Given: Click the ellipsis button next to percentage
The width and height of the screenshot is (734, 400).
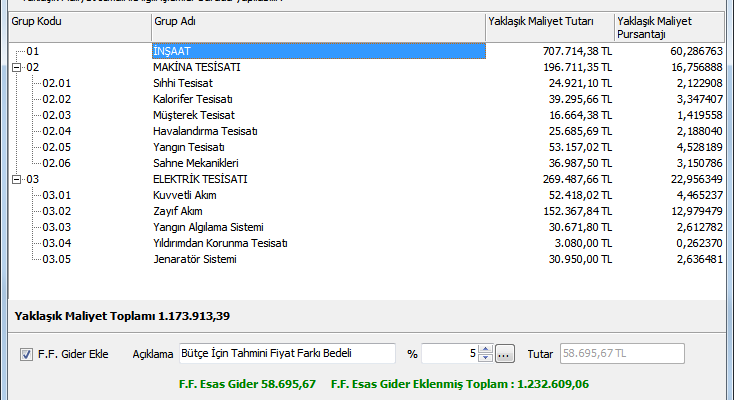Looking at the screenshot, I should (x=505, y=353).
